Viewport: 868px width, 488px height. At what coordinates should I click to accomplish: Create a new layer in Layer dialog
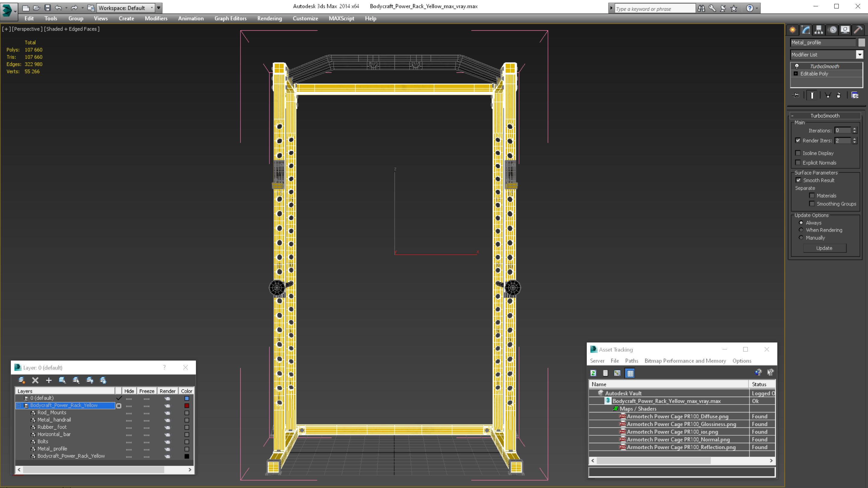pyautogui.click(x=22, y=380)
